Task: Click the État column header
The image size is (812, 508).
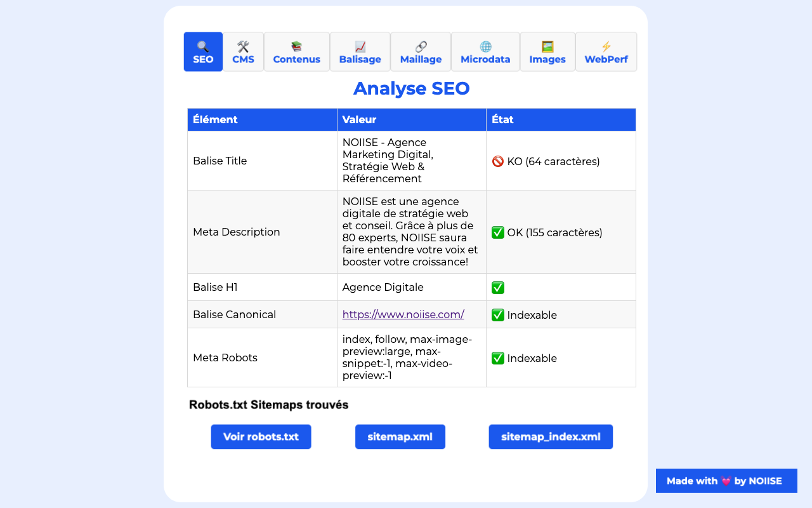Action: click(x=561, y=119)
